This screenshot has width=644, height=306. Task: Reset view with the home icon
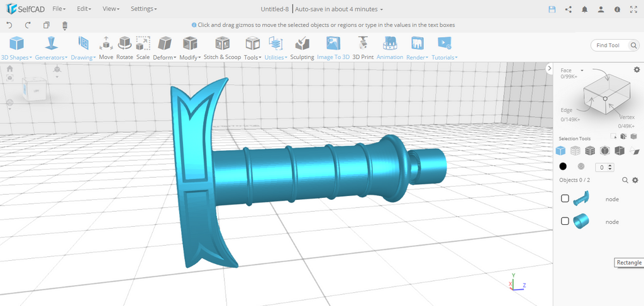pyautogui.click(x=9, y=68)
